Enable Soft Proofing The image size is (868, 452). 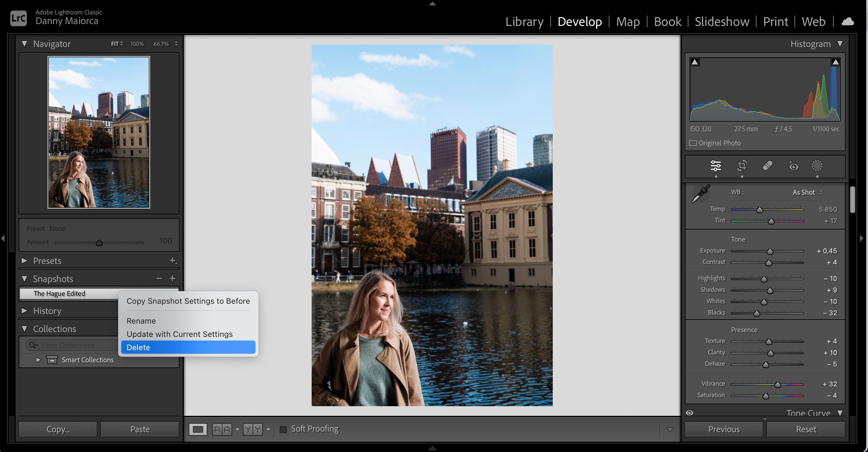283,429
